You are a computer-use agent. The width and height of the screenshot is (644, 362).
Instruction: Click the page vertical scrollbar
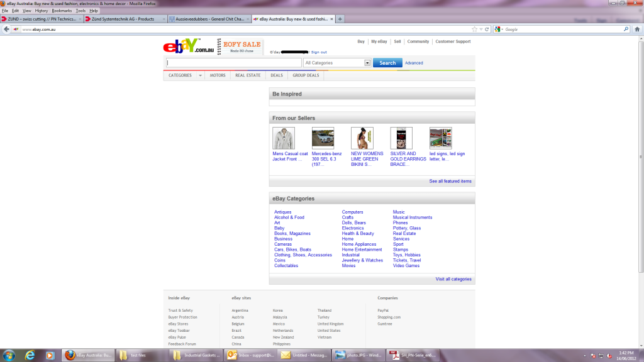click(x=641, y=156)
